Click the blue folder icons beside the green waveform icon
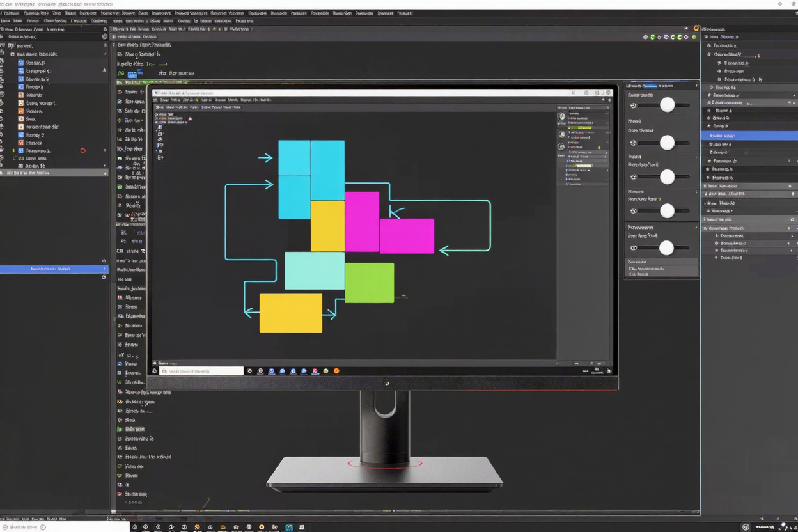The width and height of the screenshot is (798, 532). pyautogui.click(x=136, y=74)
